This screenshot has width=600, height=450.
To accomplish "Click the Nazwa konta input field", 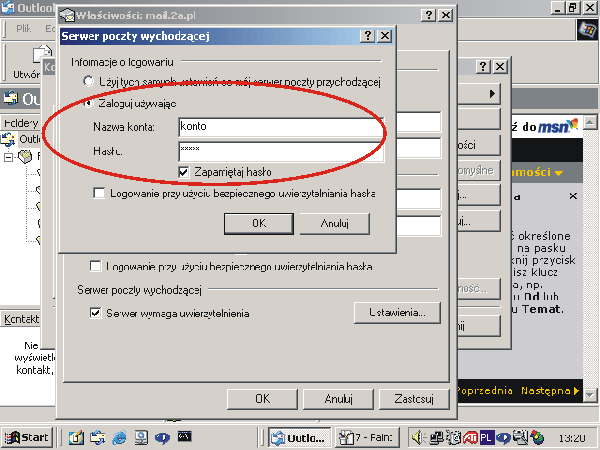I will click(x=280, y=127).
